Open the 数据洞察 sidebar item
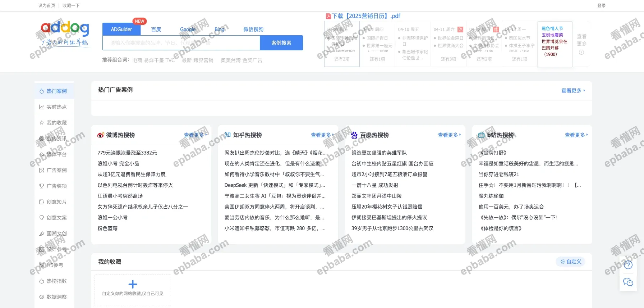 click(x=54, y=297)
